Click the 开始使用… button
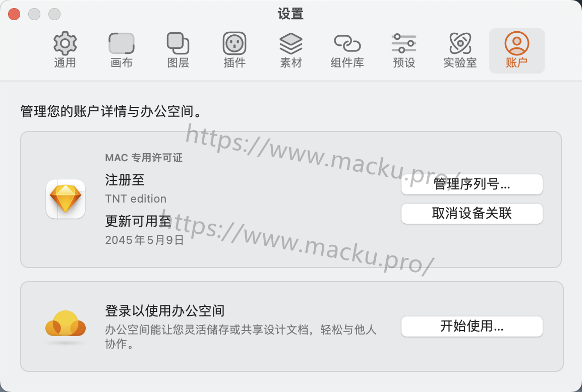This screenshot has height=392, width=582. tap(472, 326)
